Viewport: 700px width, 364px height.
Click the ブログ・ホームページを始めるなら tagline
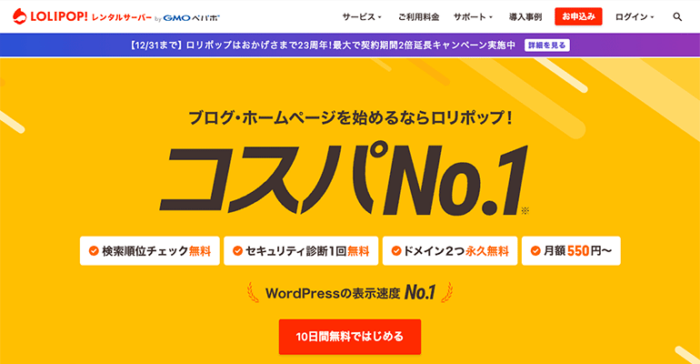click(350, 118)
